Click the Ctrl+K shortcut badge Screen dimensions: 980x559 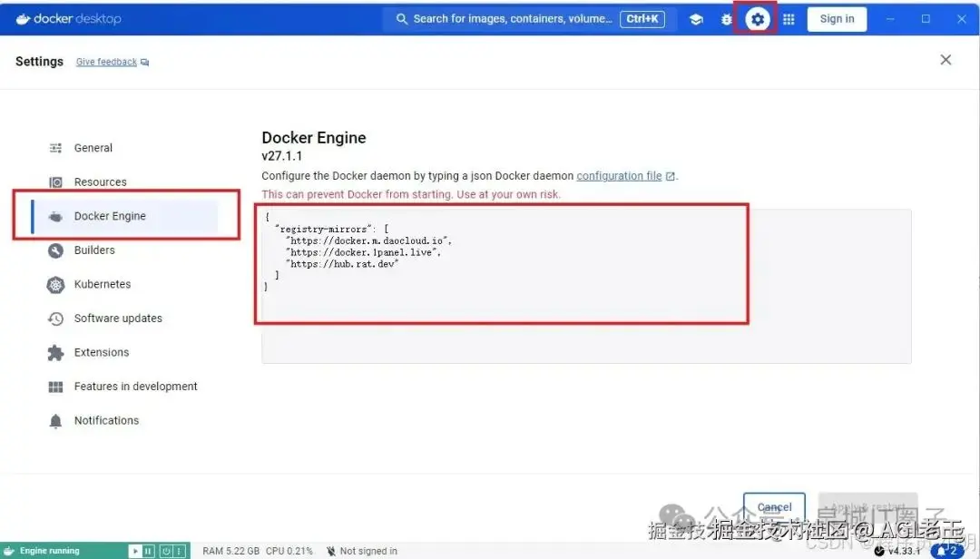point(642,19)
